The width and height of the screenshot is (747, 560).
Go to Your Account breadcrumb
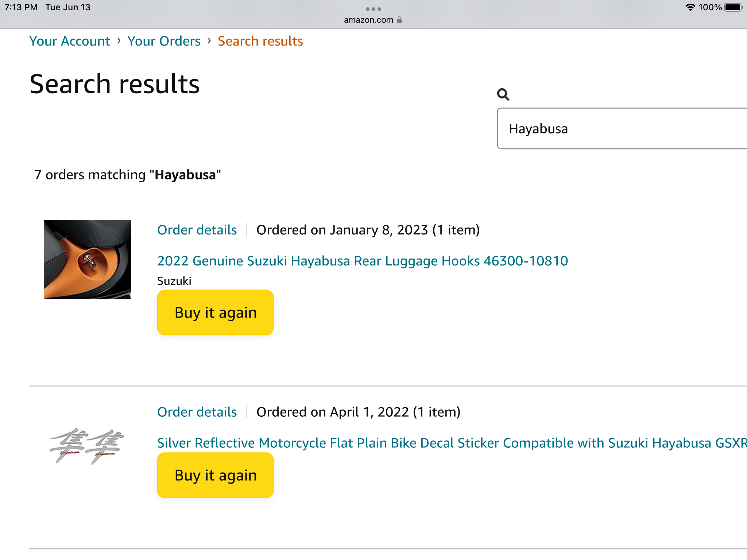[70, 41]
